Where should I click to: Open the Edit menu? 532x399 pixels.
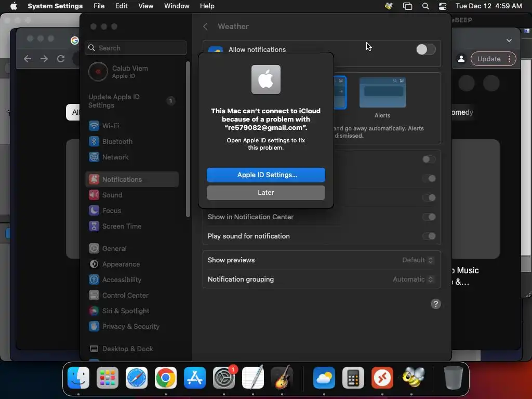[x=121, y=6]
